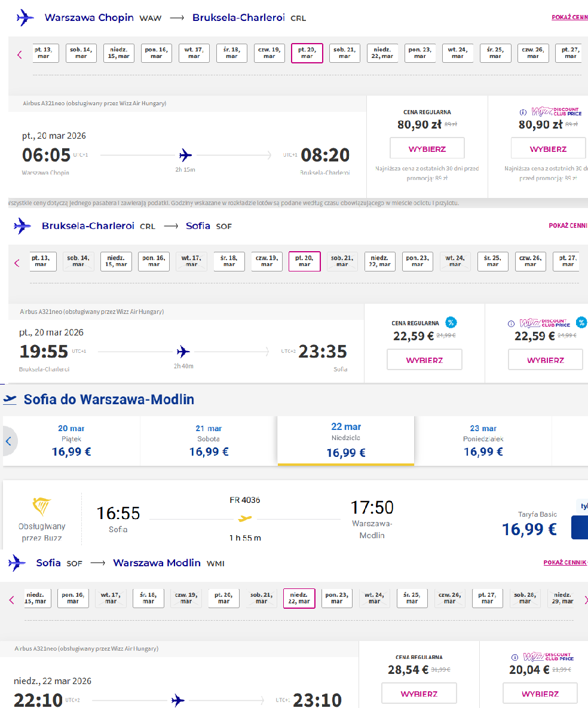This screenshot has height=708, width=588.
Task: Select pon. 16 mar on Charleroi–Sofia flight
Action: point(154,261)
